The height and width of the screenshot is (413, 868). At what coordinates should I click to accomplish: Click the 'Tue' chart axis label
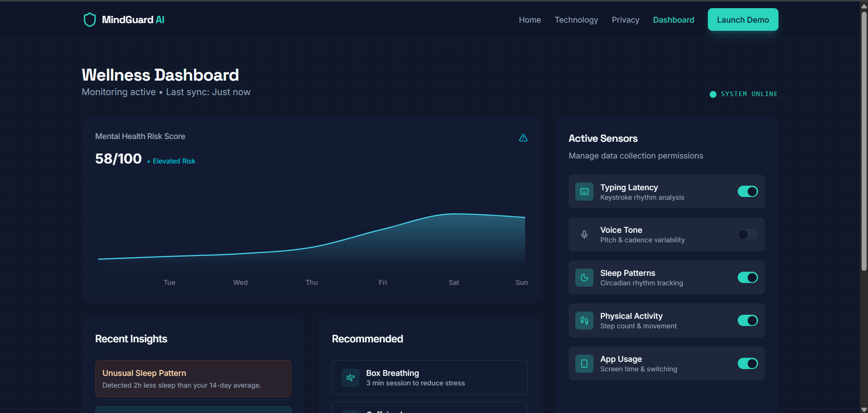[169, 283]
